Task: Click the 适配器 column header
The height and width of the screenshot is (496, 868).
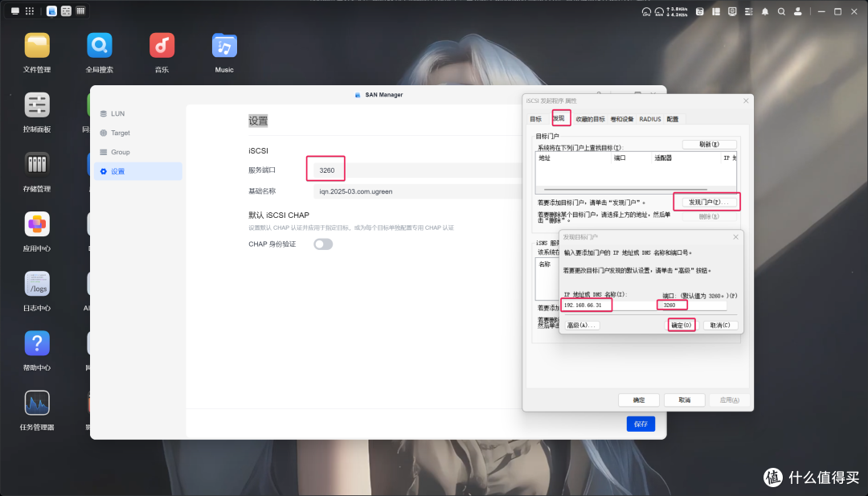Action: 686,158
